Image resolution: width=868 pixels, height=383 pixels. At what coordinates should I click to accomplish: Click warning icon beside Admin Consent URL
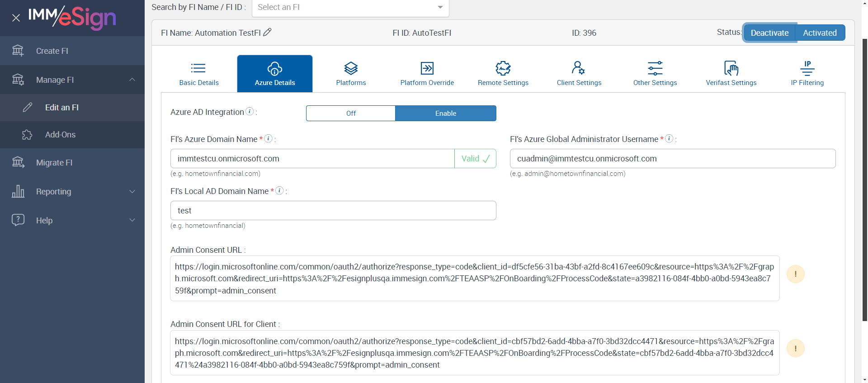tap(796, 274)
